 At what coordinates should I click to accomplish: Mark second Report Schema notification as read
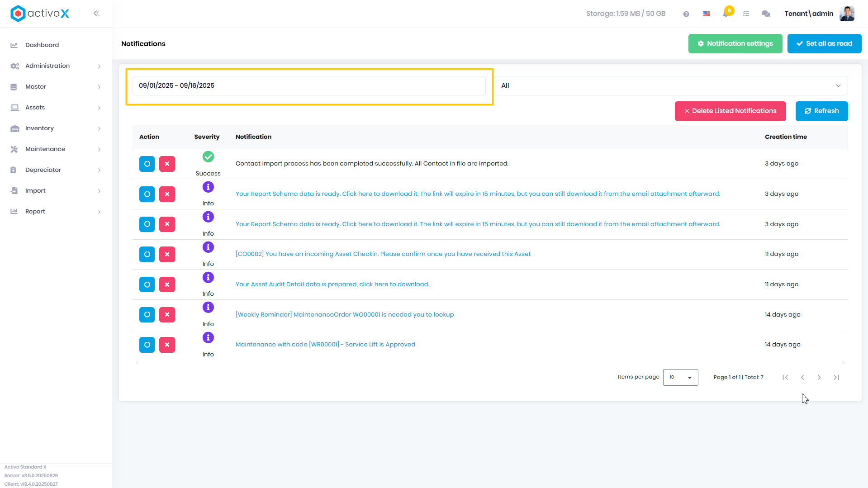click(147, 224)
